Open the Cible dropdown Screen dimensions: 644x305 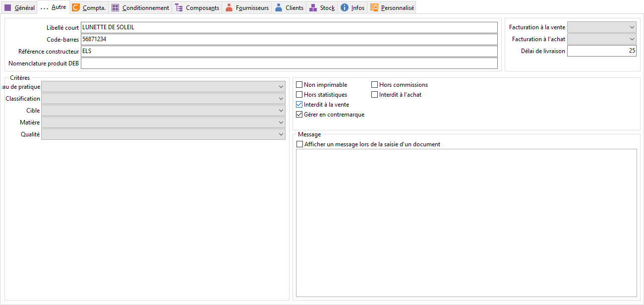[163, 111]
